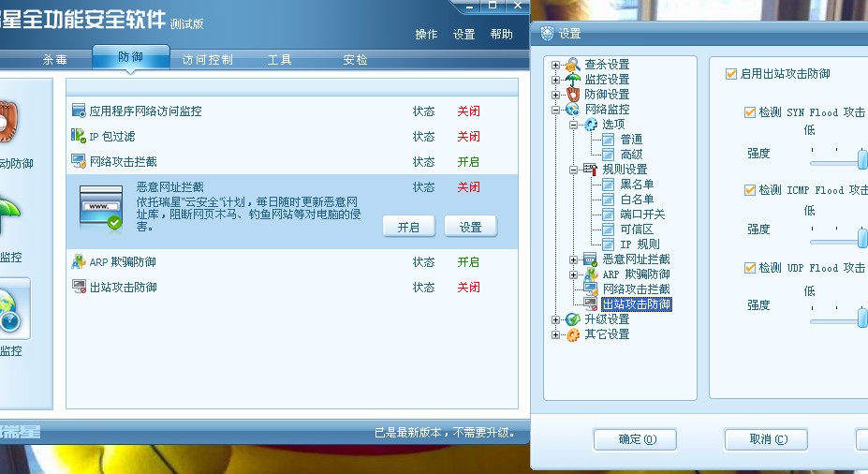
Task: Click the page icon beside 端口开关
Action: [x=608, y=215]
